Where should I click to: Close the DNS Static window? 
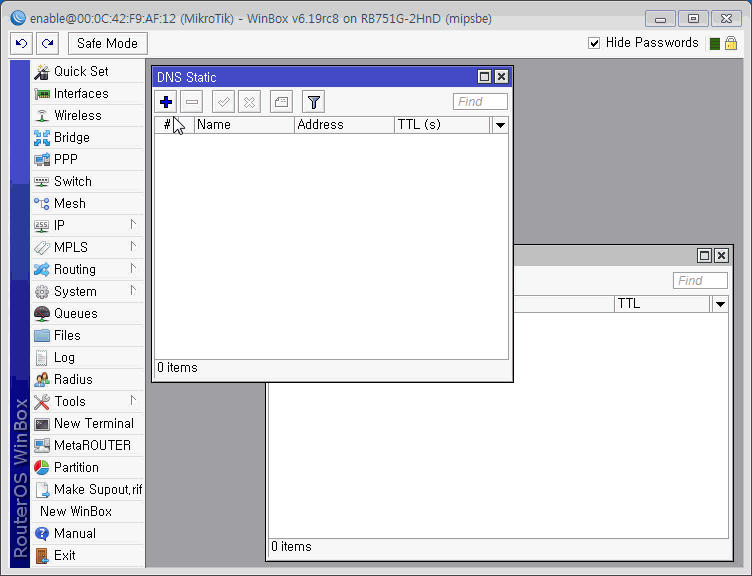point(501,77)
